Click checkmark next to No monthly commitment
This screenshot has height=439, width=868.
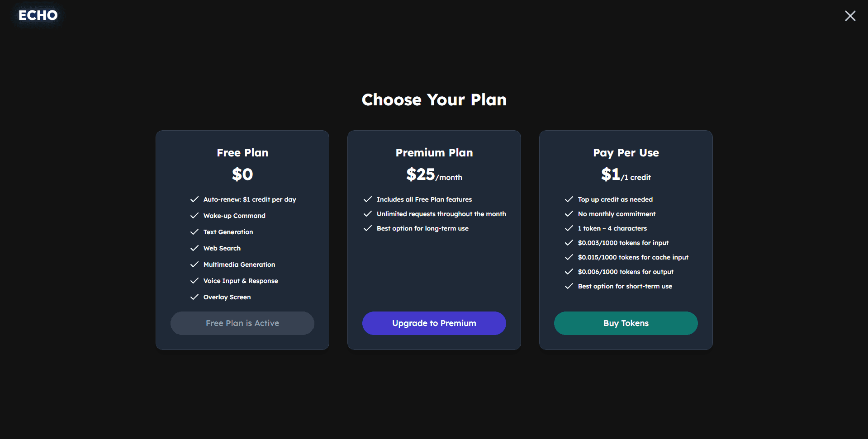(x=569, y=214)
